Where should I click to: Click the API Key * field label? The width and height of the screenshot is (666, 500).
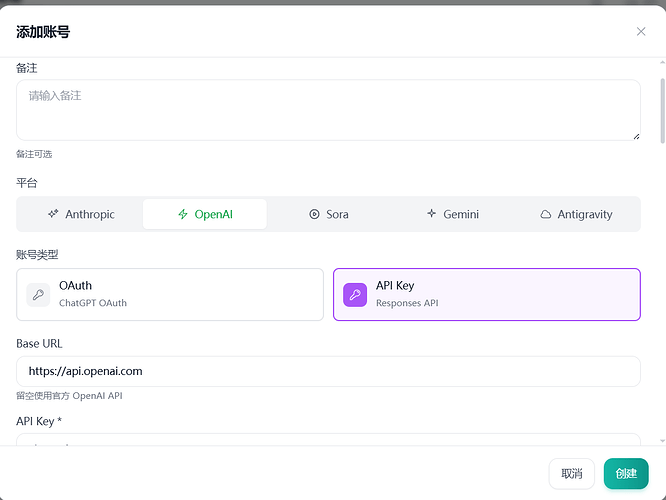point(39,421)
